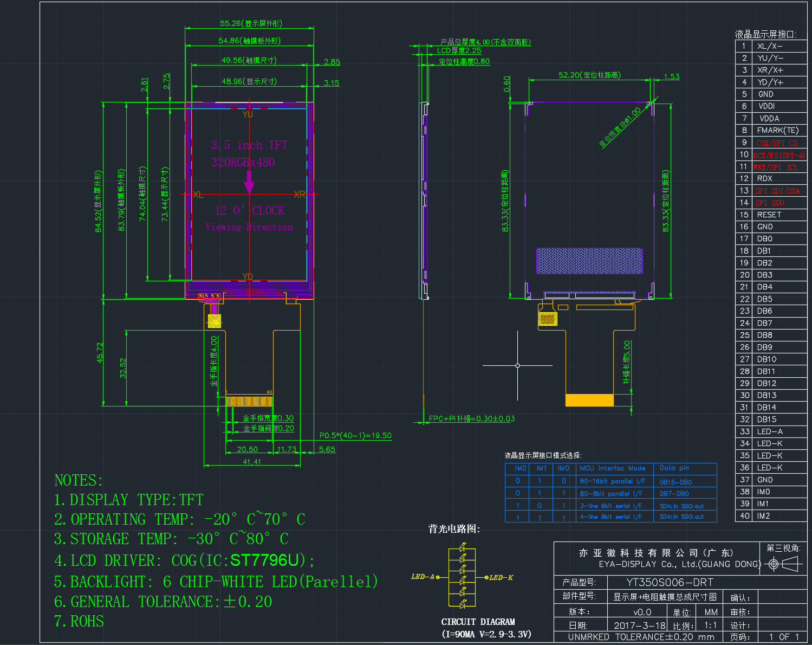Viewport: 812px width, 645px height.
Task: Select the 54.86 touch panel outline dimension
Action: pos(249,41)
